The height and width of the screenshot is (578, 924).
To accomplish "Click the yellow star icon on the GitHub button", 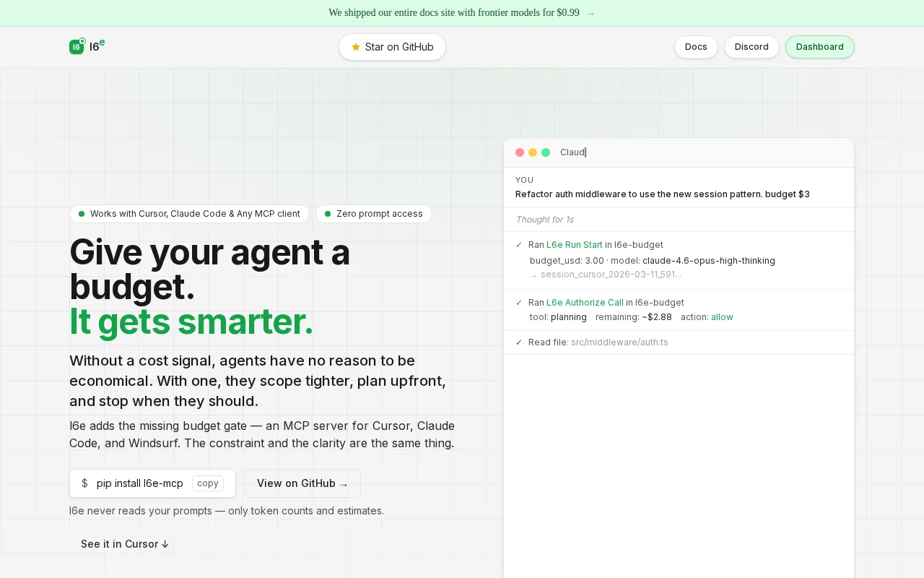I will 355,47.
